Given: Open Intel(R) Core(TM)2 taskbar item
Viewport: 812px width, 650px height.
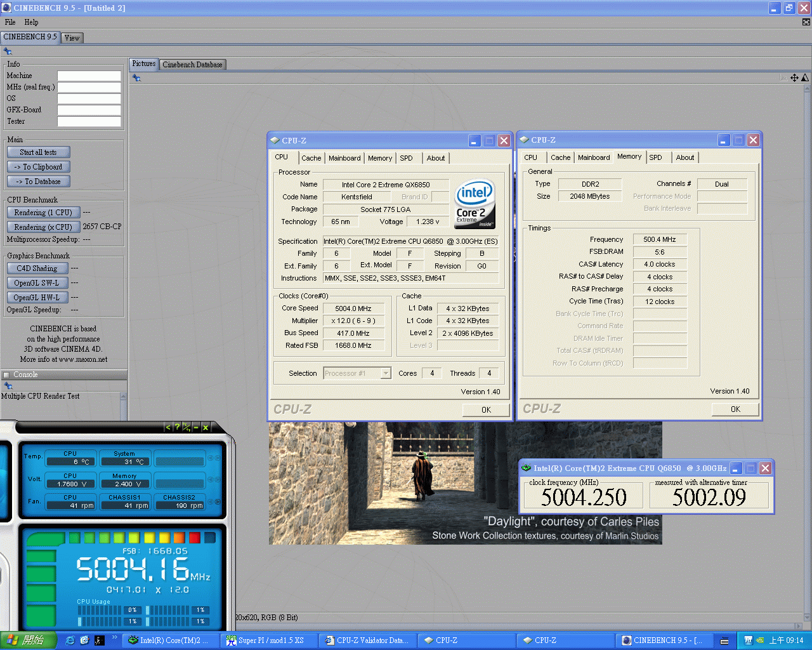Looking at the screenshot, I should coord(171,640).
